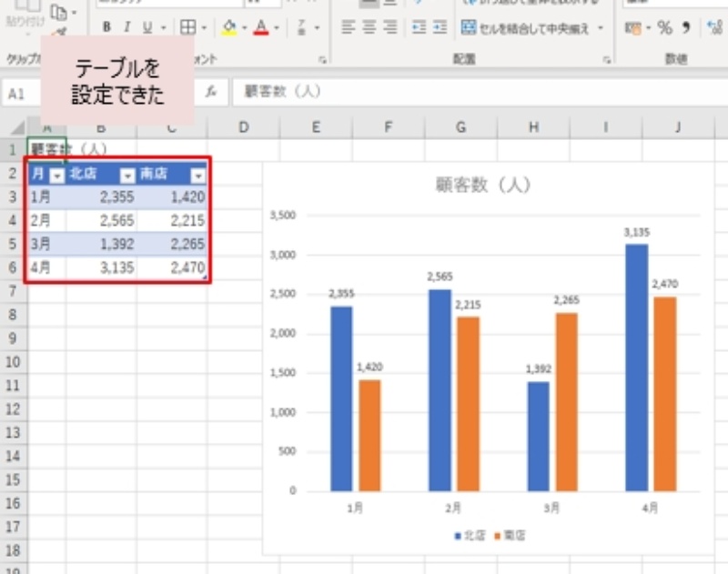
Task: Select the column D header
Action: (243, 127)
